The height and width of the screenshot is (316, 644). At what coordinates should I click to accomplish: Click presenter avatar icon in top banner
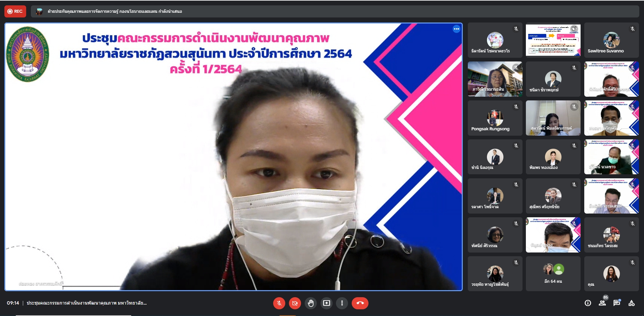pos(40,11)
